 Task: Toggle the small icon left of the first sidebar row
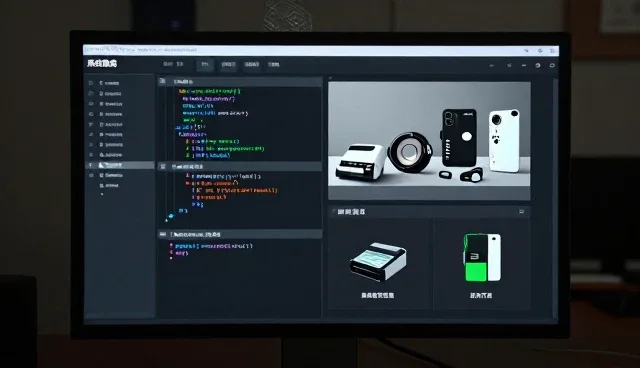(91, 83)
